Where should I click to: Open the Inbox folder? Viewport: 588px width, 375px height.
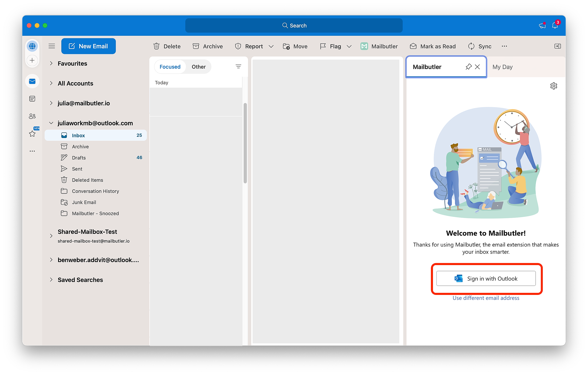point(96,135)
